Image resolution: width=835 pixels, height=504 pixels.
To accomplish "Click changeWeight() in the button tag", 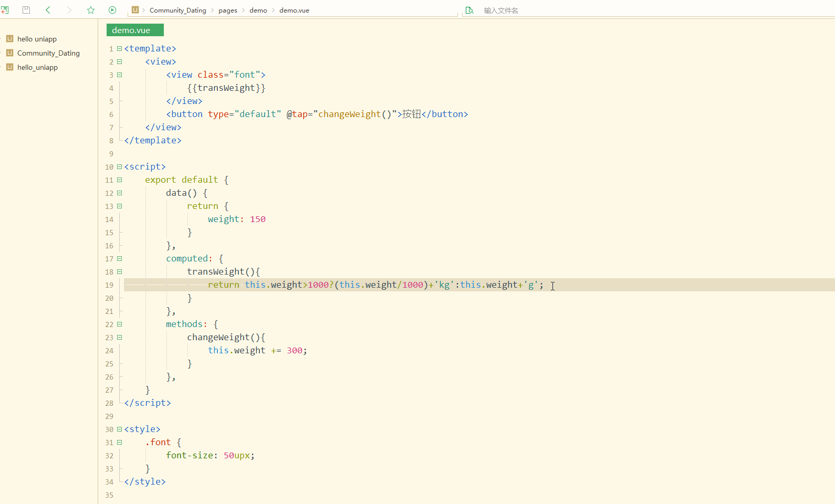I will 355,114.
